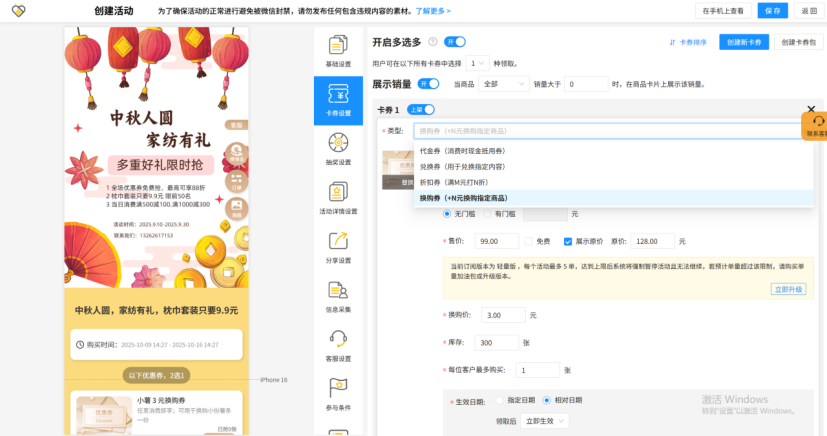The image size is (827, 436).
Task: Click the 海报 round icon in preview
Action: coord(236,209)
